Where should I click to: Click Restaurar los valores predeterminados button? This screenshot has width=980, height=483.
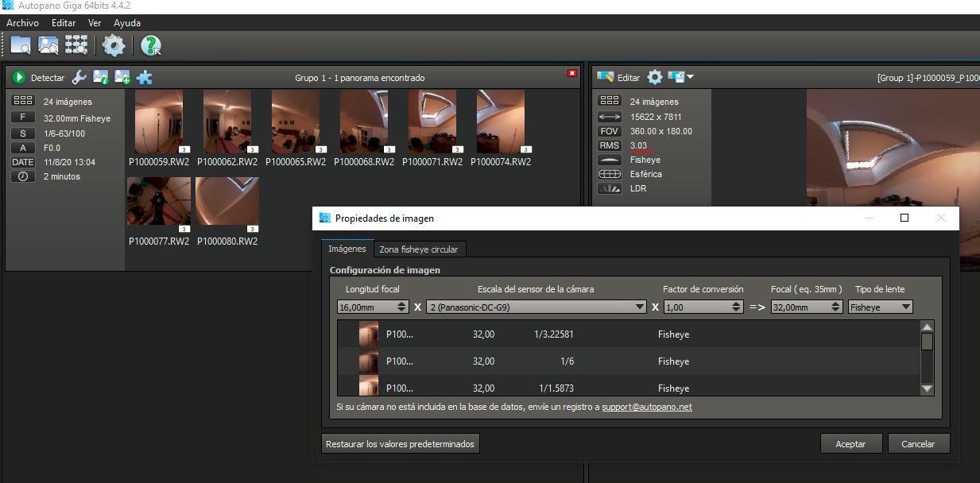click(x=400, y=444)
